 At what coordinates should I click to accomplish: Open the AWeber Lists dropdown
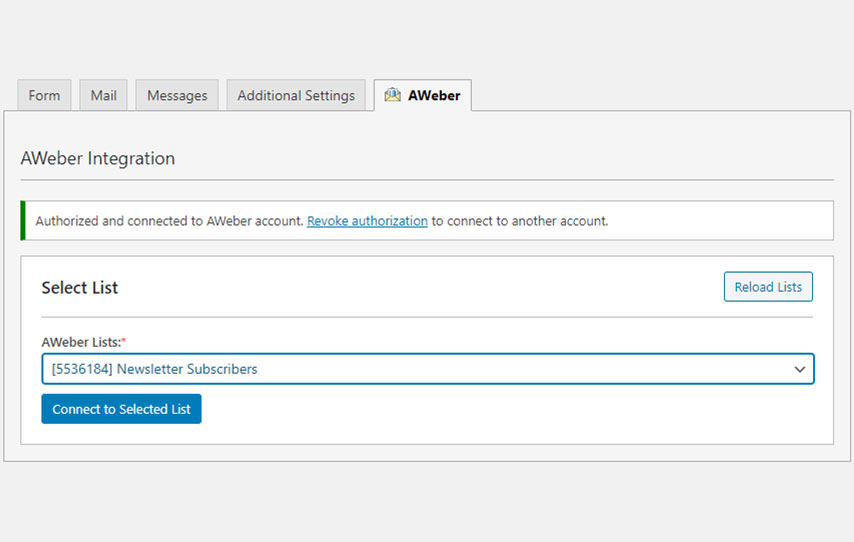(x=427, y=369)
